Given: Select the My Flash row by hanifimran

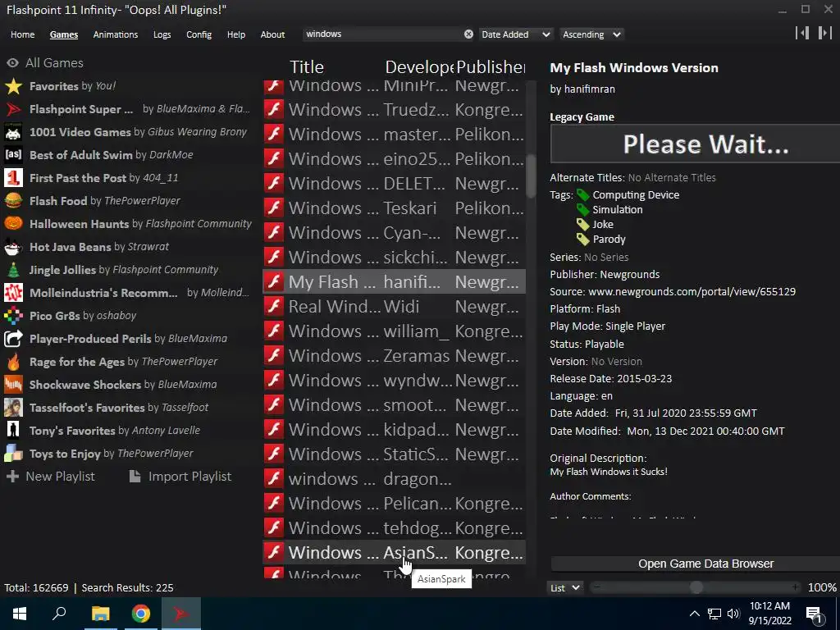Looking at the screenshot, I should coord(394,282).
